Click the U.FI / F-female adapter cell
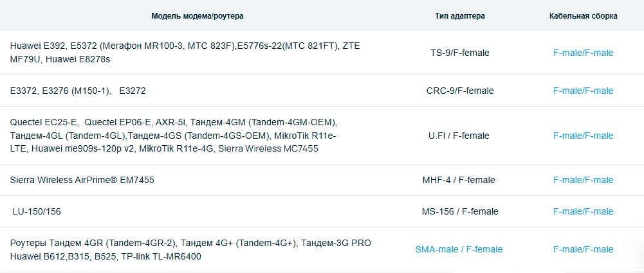644x273 pixels. pyautogui.click(x=459, y=136)
